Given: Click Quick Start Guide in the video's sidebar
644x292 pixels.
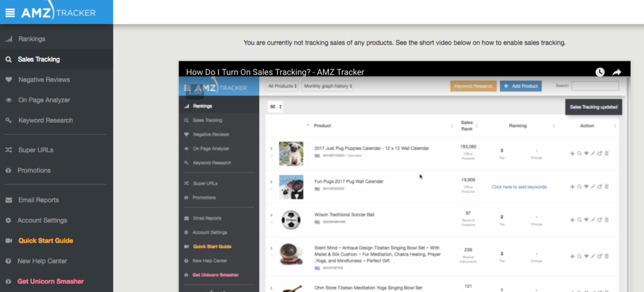Looking at the screenshot, I should click(212, 247).
